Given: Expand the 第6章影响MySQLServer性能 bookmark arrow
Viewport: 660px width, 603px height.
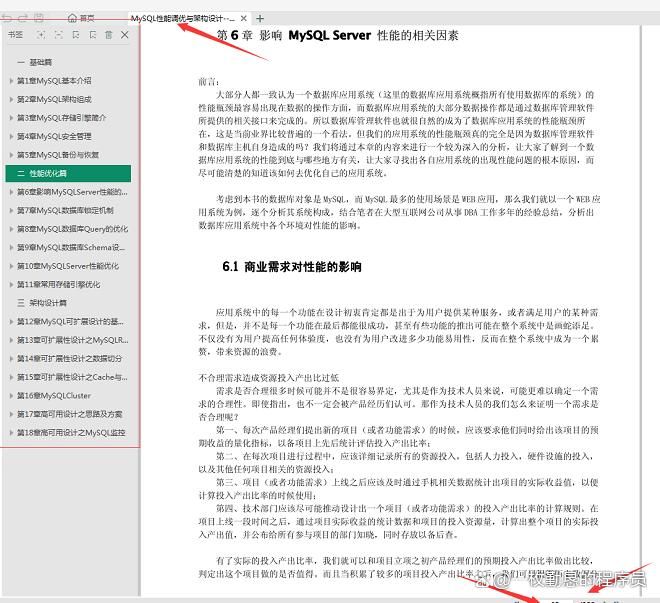Looking at the screenshot, I should coord(11,192).
